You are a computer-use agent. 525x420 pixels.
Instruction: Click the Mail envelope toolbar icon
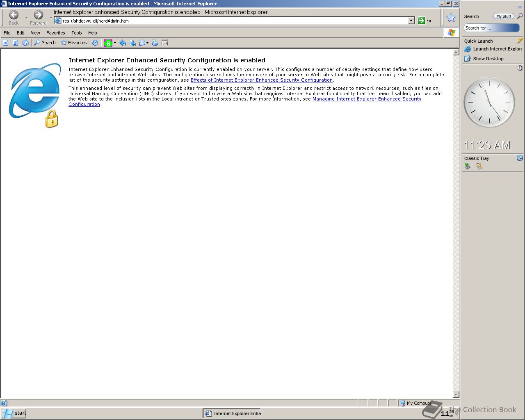pos(142,43)
